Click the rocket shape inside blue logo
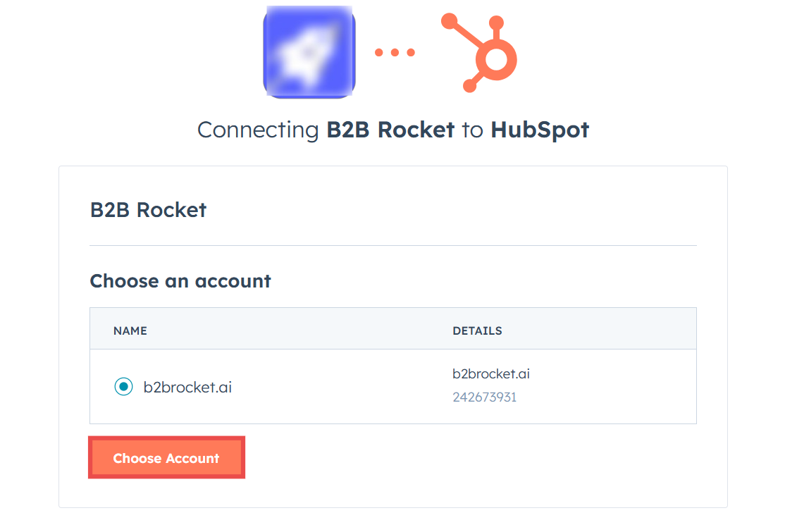 304,54
